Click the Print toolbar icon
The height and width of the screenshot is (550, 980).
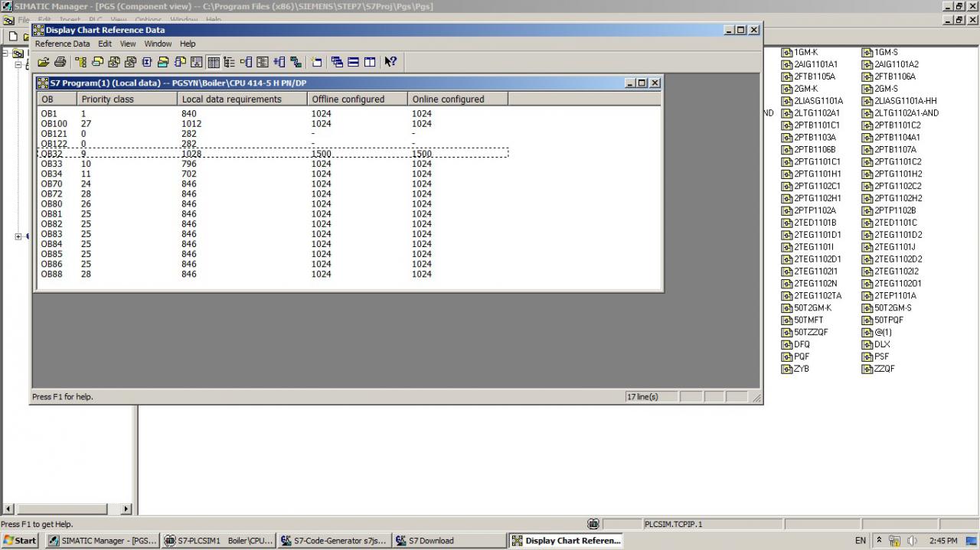60,62
